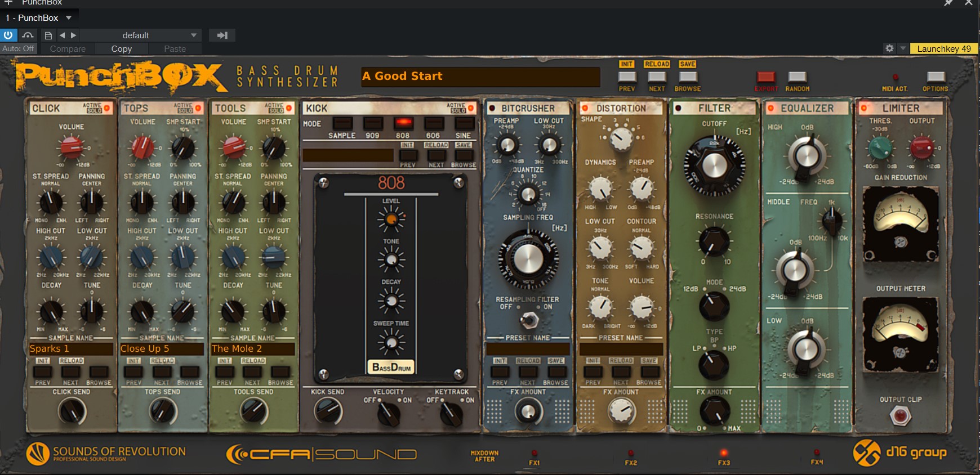
Task: Click the Copy button
Action: click(x=121, y=49)
